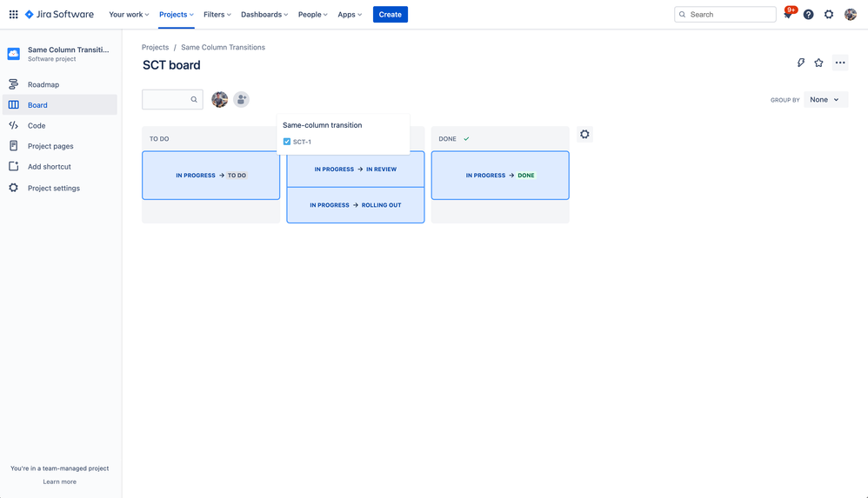Screen dimensions: 868x498
Task: Click the search magnifier in board filter
Action: point(194,100)
